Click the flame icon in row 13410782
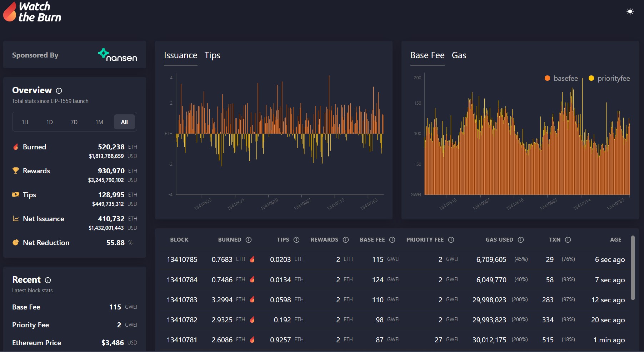The image size is (644, 352). 252,319
